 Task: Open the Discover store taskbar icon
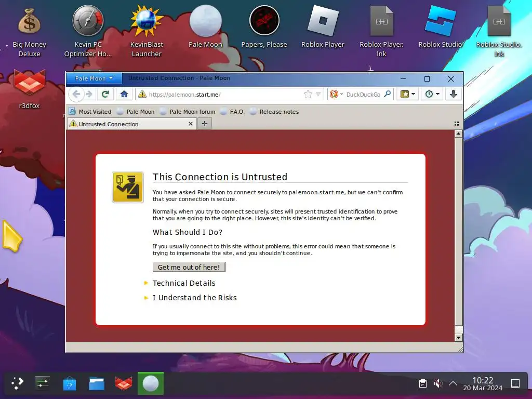(70, 383)
